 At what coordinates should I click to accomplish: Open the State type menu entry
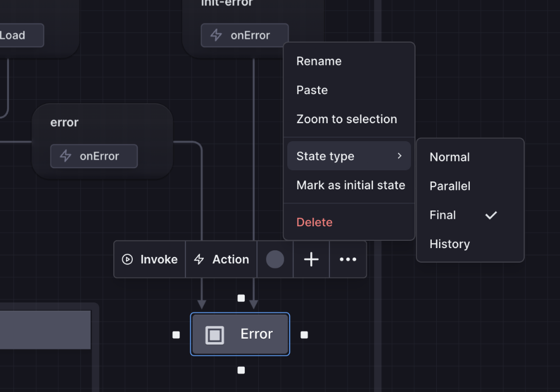(325, 156)
